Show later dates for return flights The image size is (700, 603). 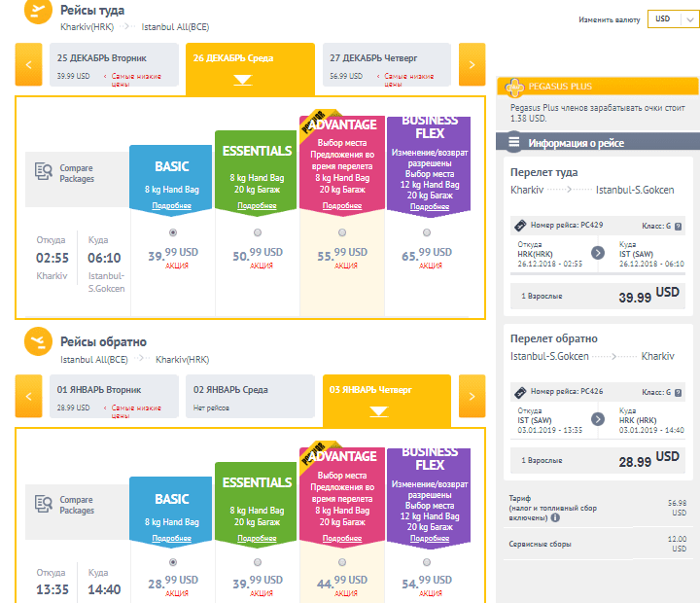pos(472,397)
